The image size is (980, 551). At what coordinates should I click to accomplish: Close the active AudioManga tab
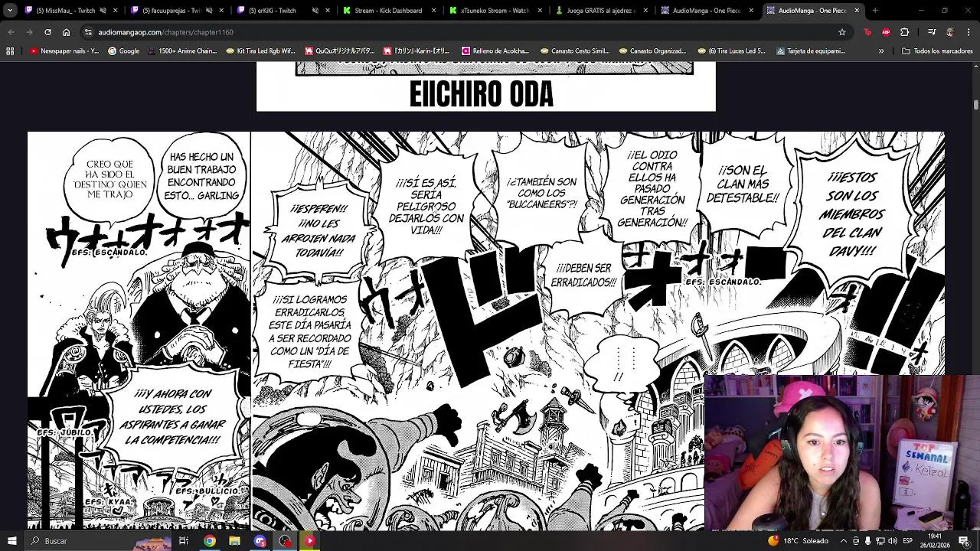pyautogui.click(x=857, y=11)
